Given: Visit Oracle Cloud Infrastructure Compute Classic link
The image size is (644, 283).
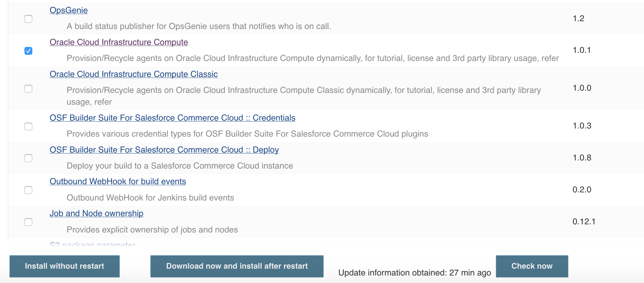Looking at the screenshot, I should pyautogui.click(x=133, y=74).
